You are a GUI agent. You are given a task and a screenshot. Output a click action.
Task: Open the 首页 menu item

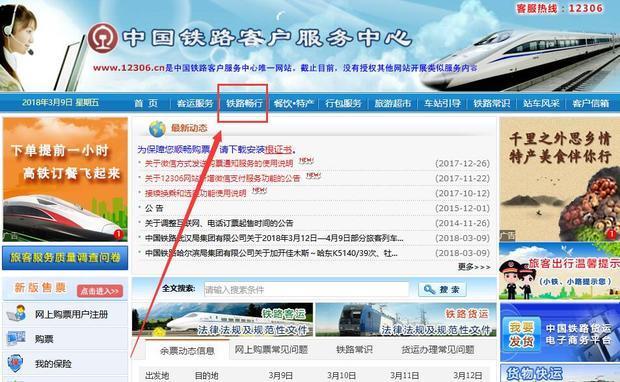(146, 104)
